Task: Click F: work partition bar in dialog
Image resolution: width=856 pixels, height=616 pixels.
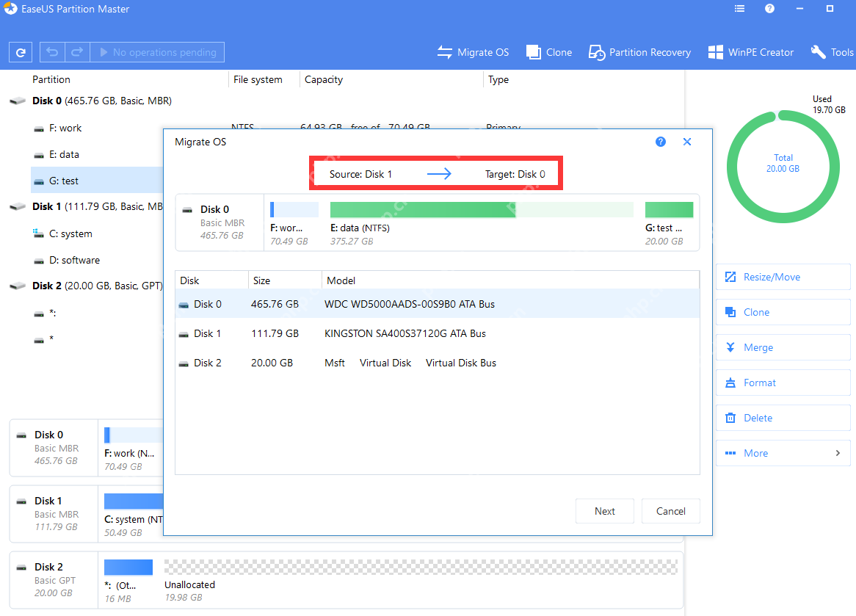Action: pos(294,210)
